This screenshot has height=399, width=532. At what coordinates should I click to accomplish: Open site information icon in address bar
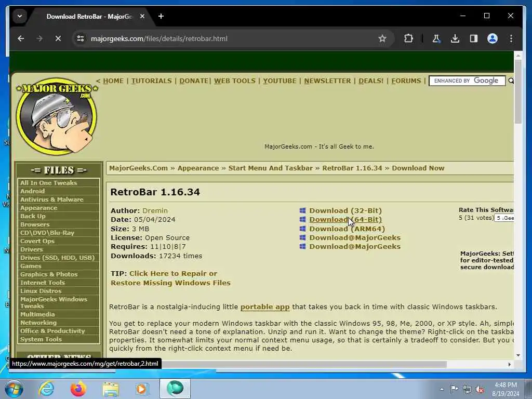click(81, 38)
